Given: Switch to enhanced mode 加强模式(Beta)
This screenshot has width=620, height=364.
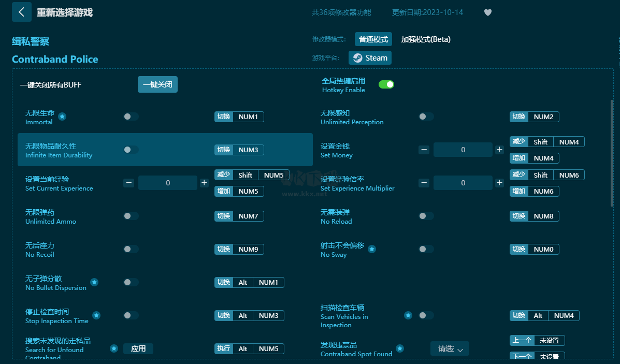Looking at the screenshot, I should pyautogui.click(x=425, y=39).
